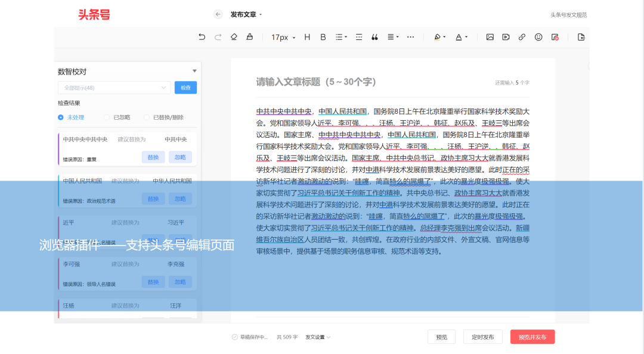Image resolution: width=644 pixels, height=354 pixels.
Task: Open font color picker dropdown
Action: coord(461,37)
